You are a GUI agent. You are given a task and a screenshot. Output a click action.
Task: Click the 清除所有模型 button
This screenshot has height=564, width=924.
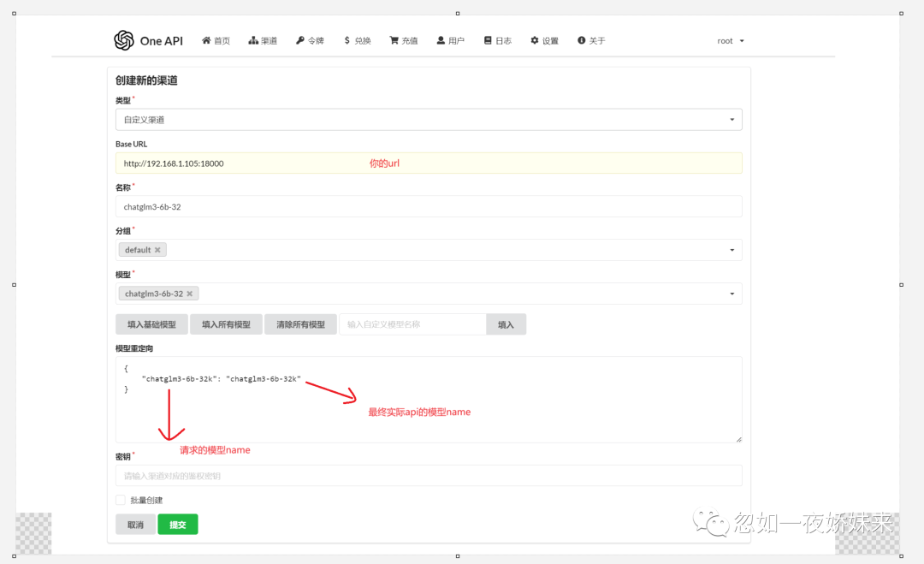coord(300,324)
